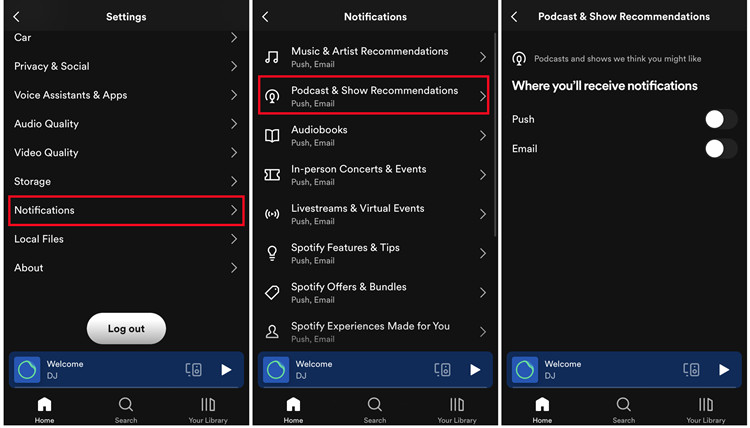Tap the broadcast icon for Livestreams & Virtual Events
The height and width of the screenshot is (428, 750).
[272, 214]
